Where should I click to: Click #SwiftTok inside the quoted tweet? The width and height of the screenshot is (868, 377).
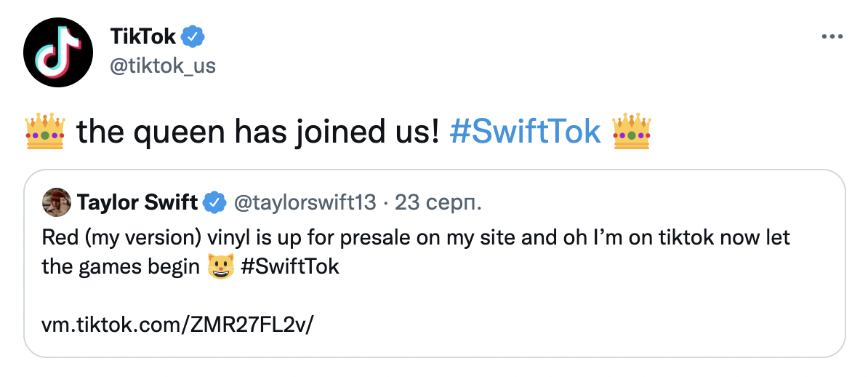288,266
